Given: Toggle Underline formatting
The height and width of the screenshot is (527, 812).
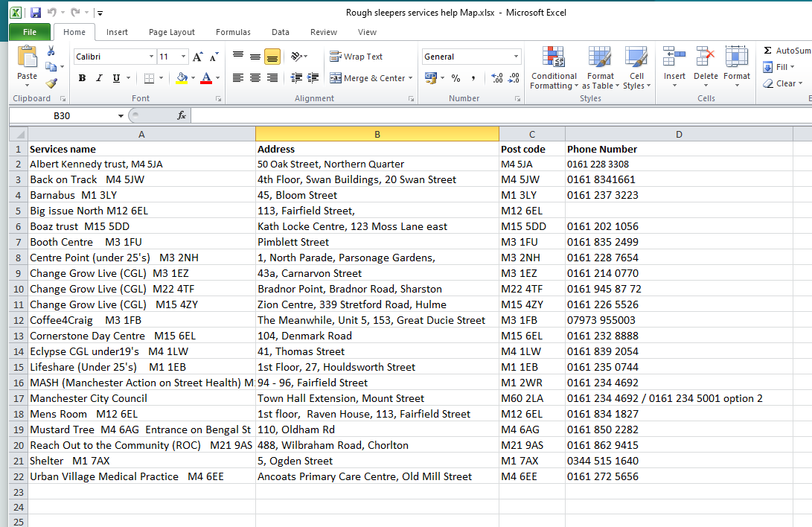Looking at the screenshot, I should pos(116,78).
